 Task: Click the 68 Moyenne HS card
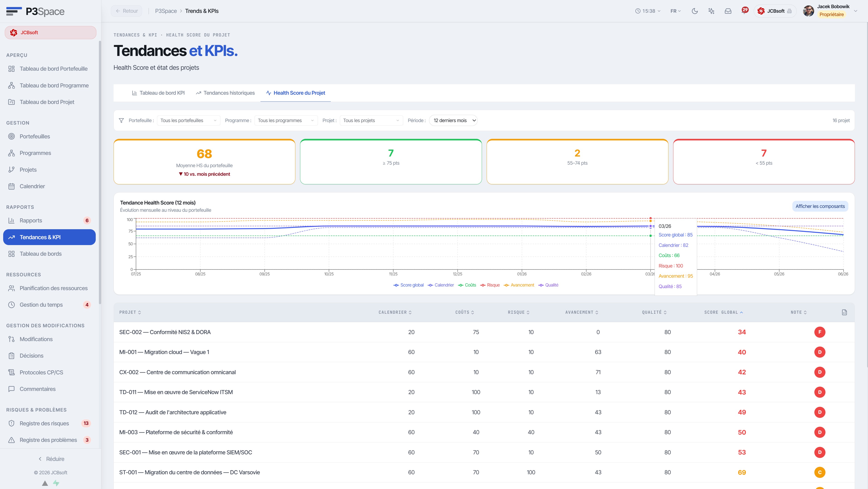click(x=204, y=161)
